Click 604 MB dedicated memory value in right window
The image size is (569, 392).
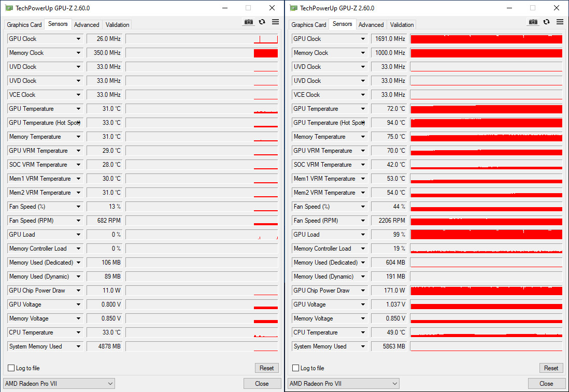[x=388, y=263]
